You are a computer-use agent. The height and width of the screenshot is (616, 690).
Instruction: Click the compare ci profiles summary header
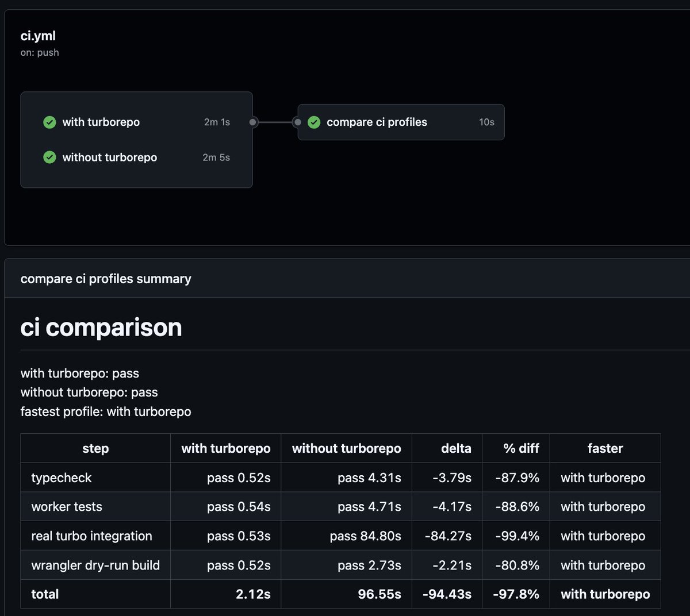(106, 279)
